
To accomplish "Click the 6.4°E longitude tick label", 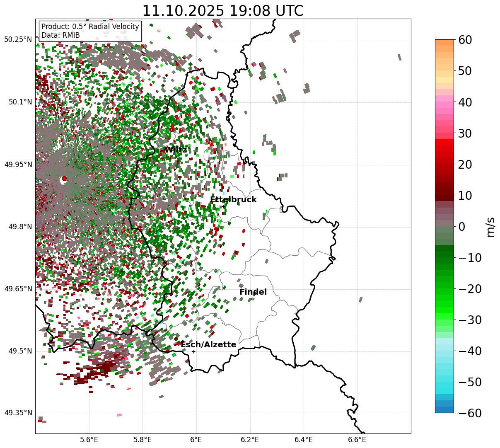I will pos(304,440).
